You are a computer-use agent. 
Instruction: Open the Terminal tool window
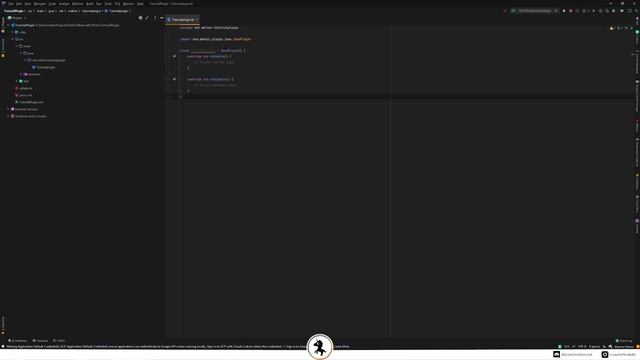(x=40, y=340)
